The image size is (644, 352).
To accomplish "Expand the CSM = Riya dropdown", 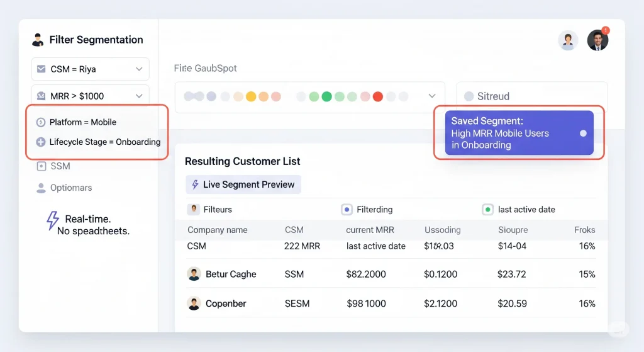I will pos(139,69).
